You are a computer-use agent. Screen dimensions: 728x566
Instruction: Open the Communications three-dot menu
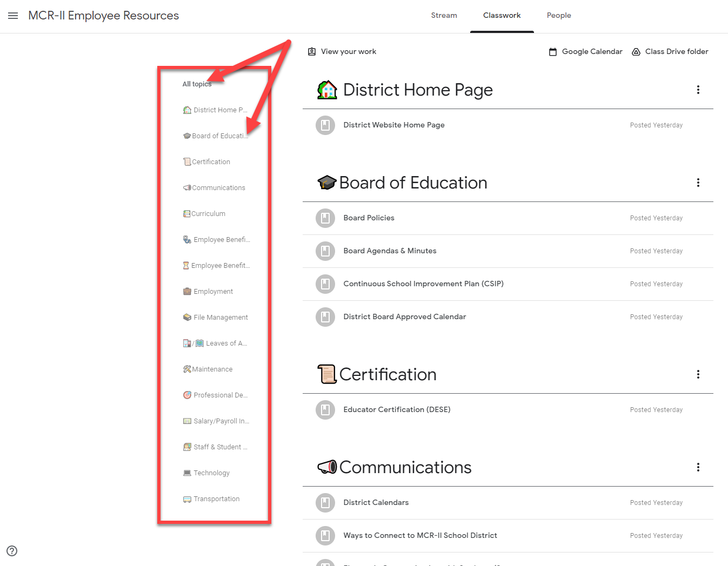pos(698,467)
